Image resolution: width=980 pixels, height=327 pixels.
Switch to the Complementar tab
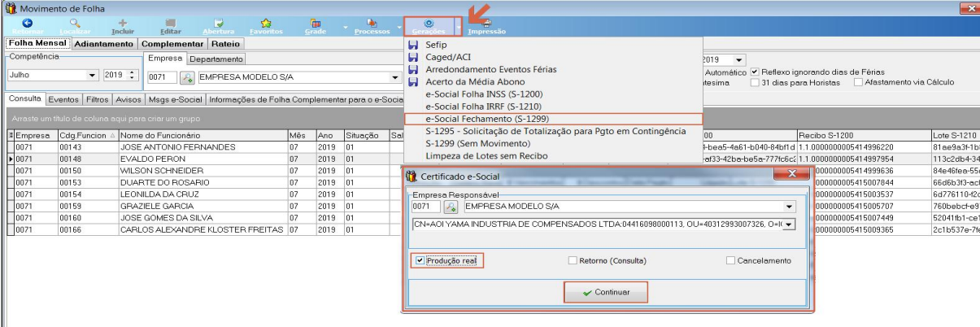(x=171, y=44)
